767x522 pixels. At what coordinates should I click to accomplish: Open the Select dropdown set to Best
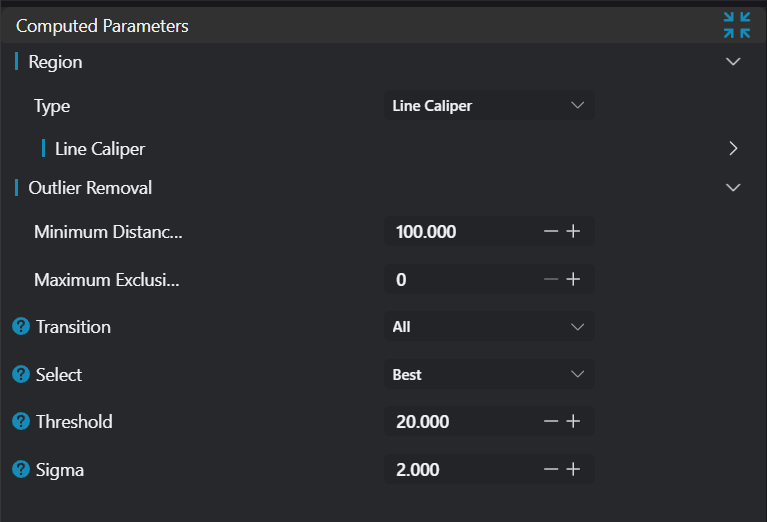click(x=489, y=374)
